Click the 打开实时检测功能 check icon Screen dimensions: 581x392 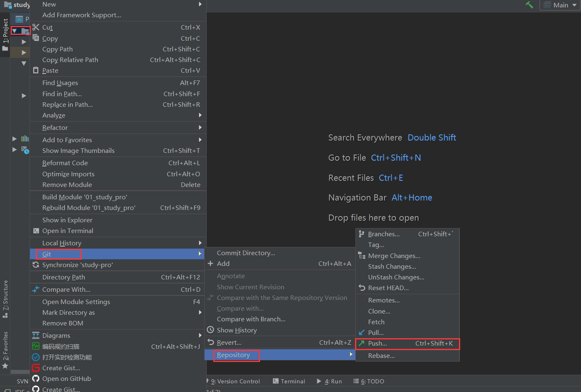pyautogui.click(x=36, y=357)
